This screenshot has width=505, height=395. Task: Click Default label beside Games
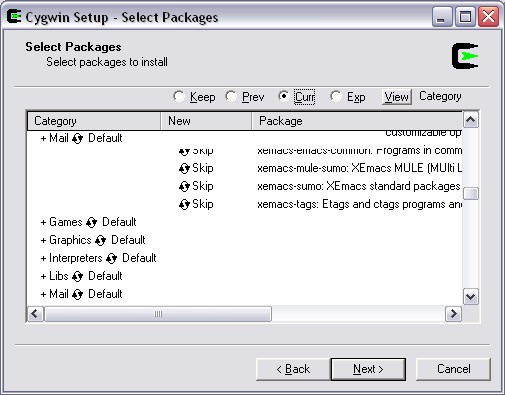pos(119,222)
